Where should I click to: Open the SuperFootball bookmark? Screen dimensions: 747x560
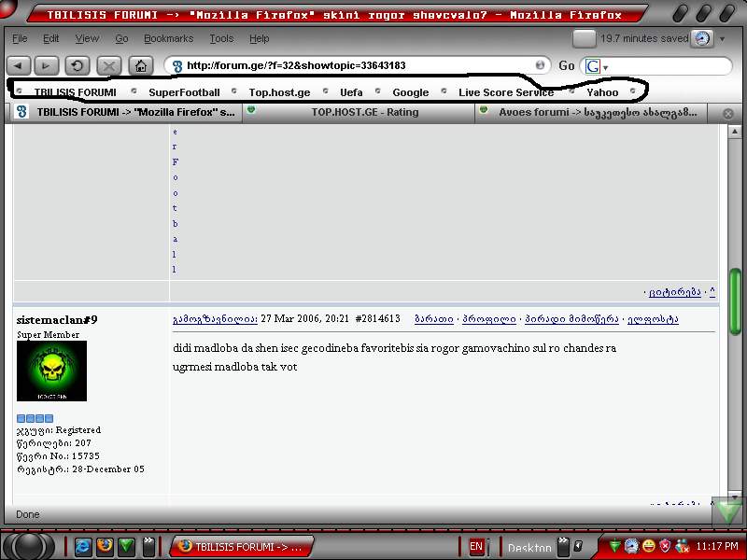click(x=184, y=92)
